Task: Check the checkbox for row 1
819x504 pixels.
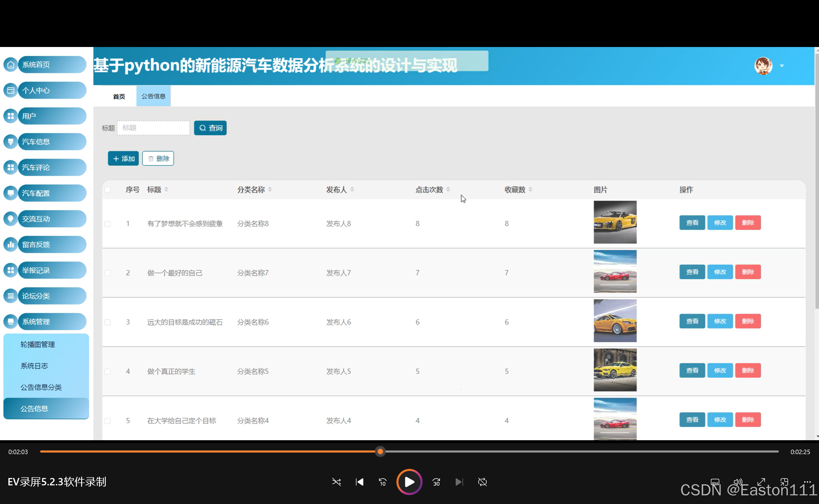Action: click(107, 224)
